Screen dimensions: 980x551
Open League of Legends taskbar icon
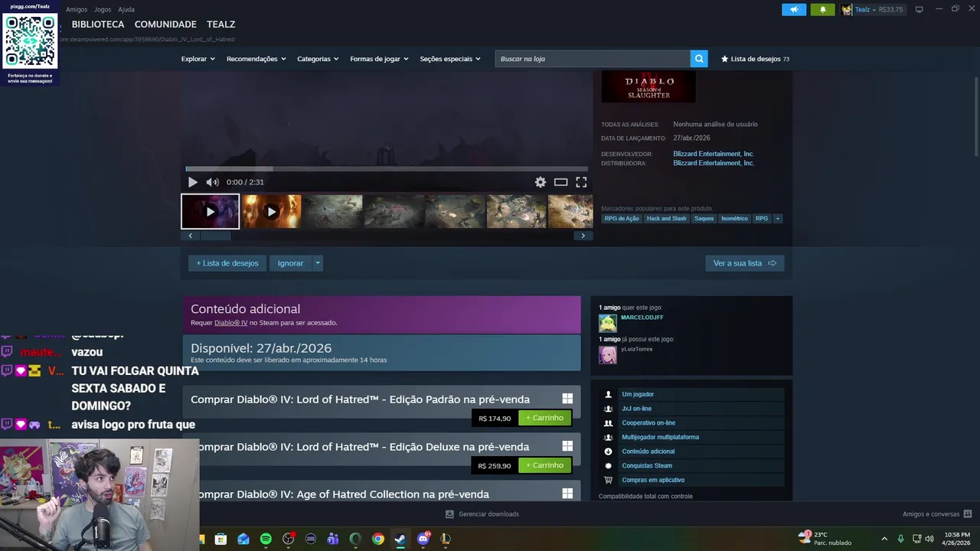point(446,539)
